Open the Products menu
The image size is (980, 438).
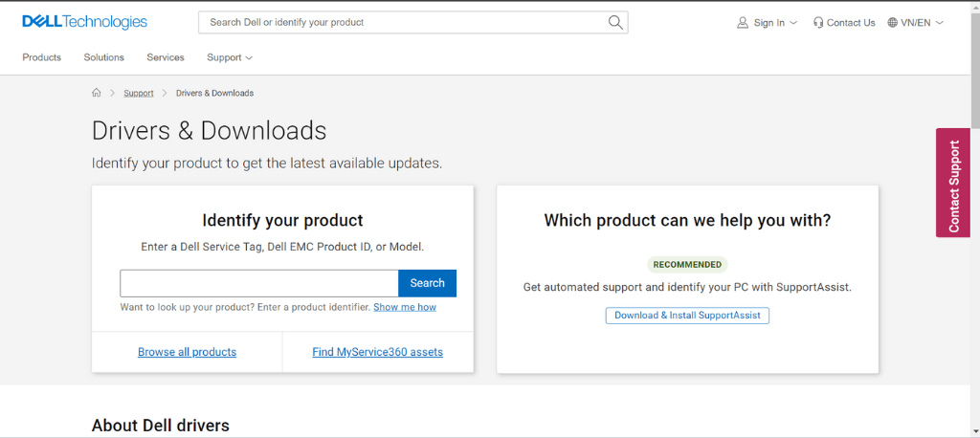click(x=42, y=57)
